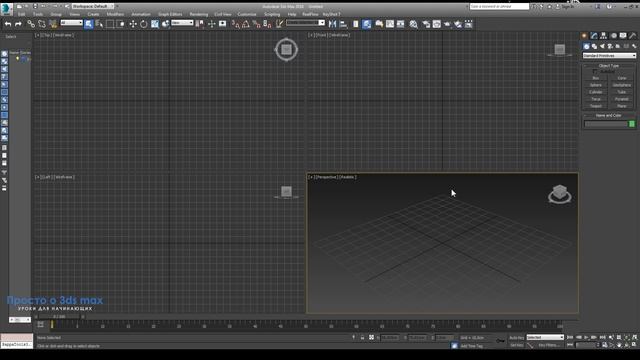This screenshot has height=360, width=640.
Task: Activate the Select and Move tool
Action: click(133, 24)
